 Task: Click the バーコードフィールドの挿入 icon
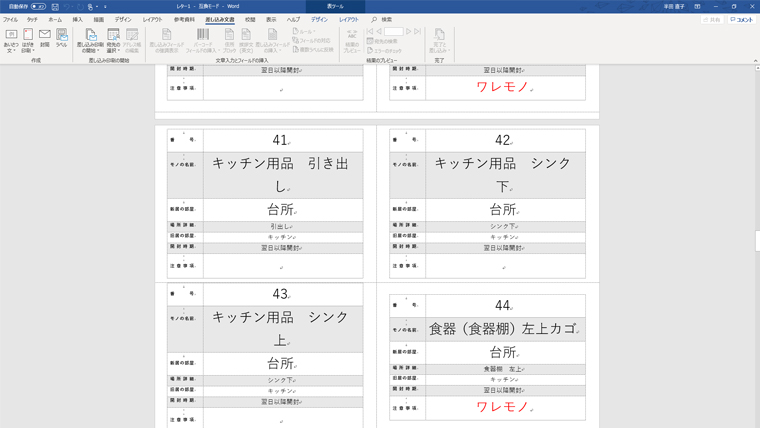point(203,39)
